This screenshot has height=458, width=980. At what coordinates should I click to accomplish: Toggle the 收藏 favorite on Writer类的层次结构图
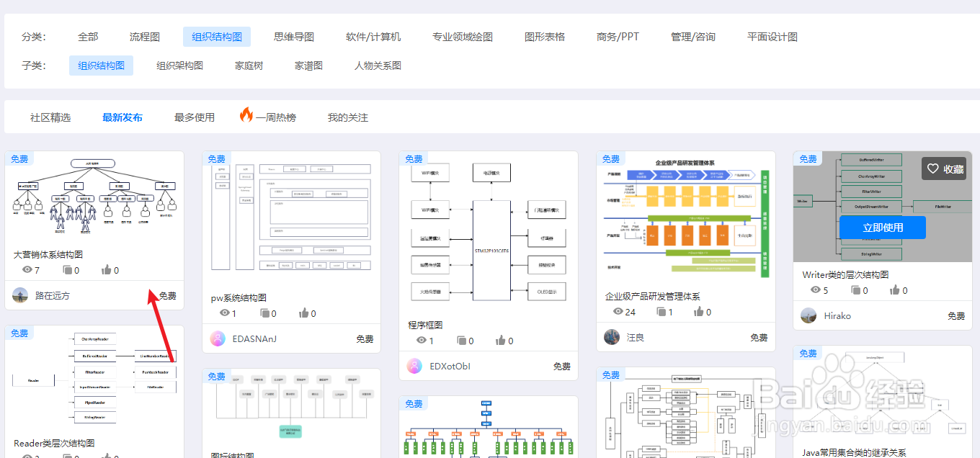pos(944,169)
